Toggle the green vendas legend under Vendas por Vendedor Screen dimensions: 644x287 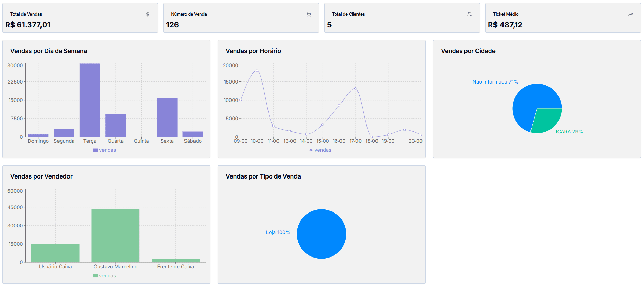pyautogui.click(x=105, y=276)
